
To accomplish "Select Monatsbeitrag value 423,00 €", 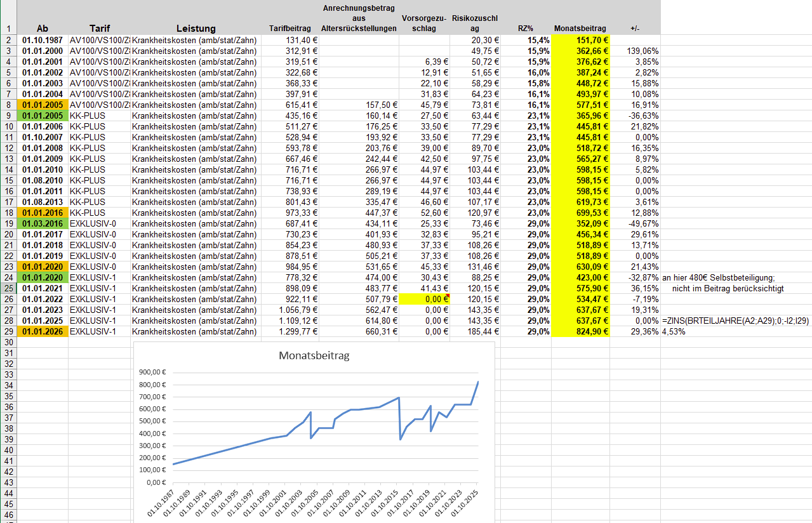I will (x=580, y=277).
